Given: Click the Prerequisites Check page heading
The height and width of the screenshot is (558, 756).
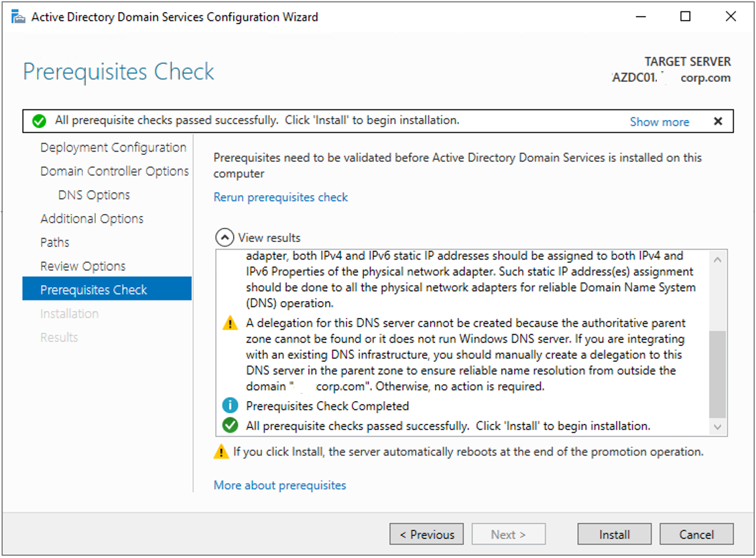Looking at the screenshot, I should pyautogui.click(x=119, y=72).
